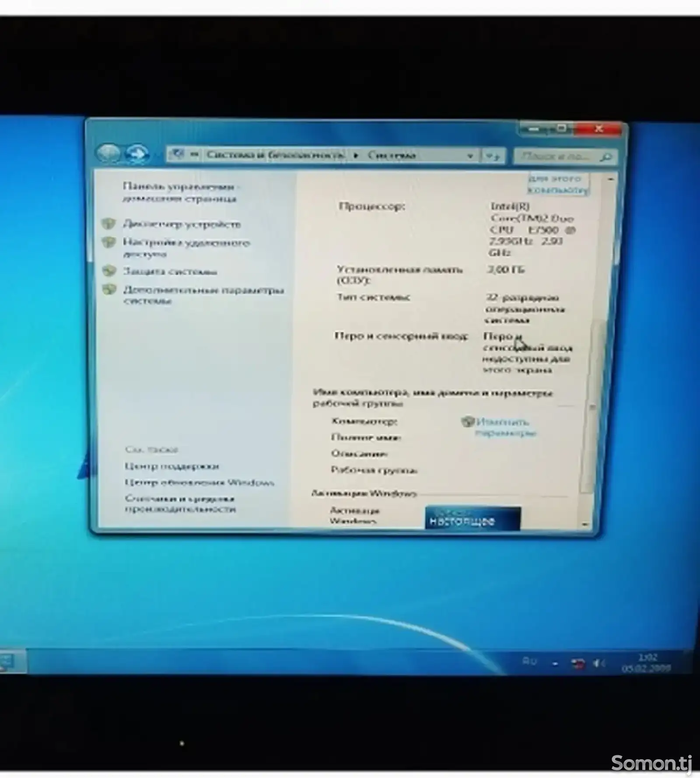
Task: Show hidden tray icons arrow
Action: tap(555, 664)
